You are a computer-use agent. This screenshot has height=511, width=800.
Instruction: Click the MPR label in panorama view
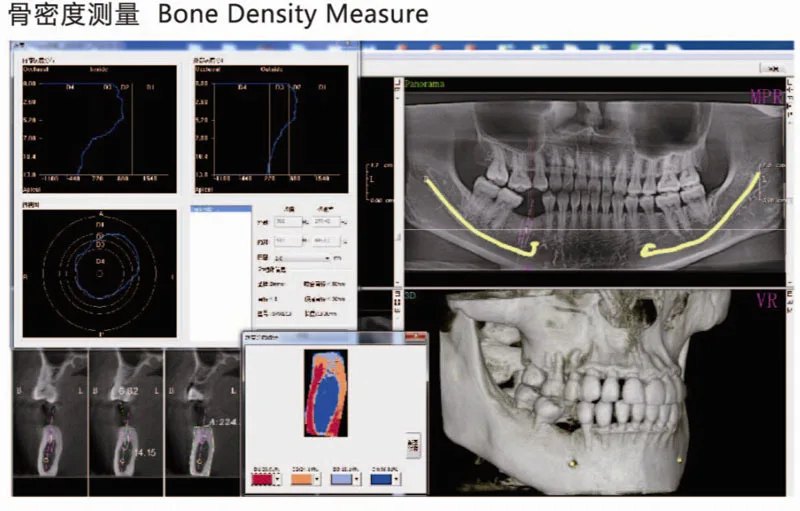[x=766, y=96]
